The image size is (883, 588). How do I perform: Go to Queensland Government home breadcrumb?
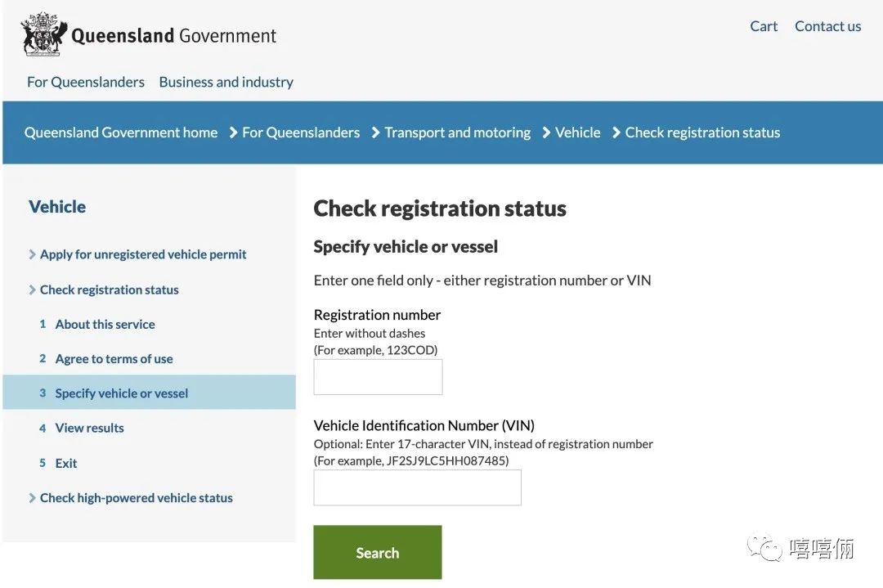121,132
